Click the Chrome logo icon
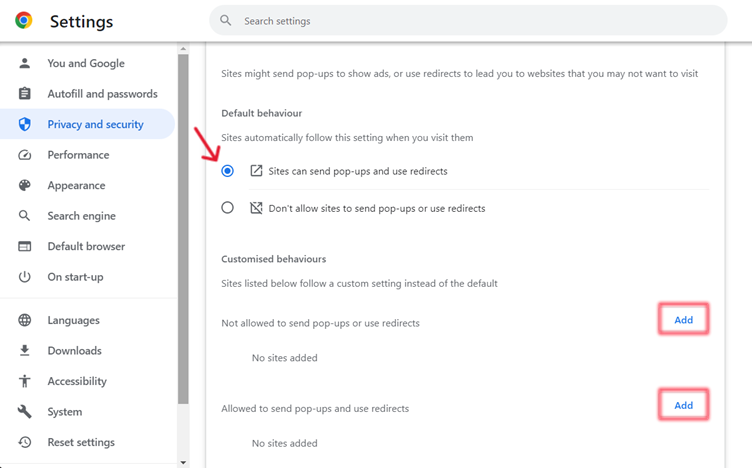The image size is (752, 468). (x=24, y=21)
